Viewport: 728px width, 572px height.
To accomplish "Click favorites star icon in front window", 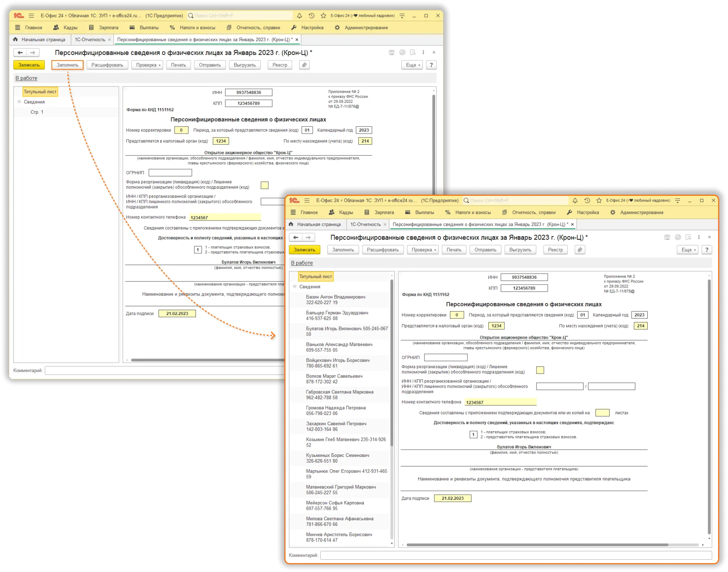I will click(599, 201).
